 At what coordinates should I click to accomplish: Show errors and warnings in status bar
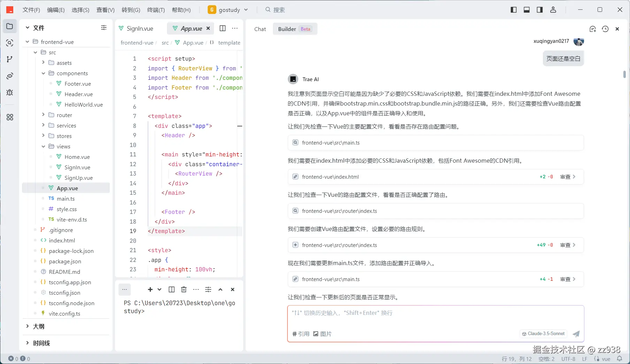pos(19,359)
